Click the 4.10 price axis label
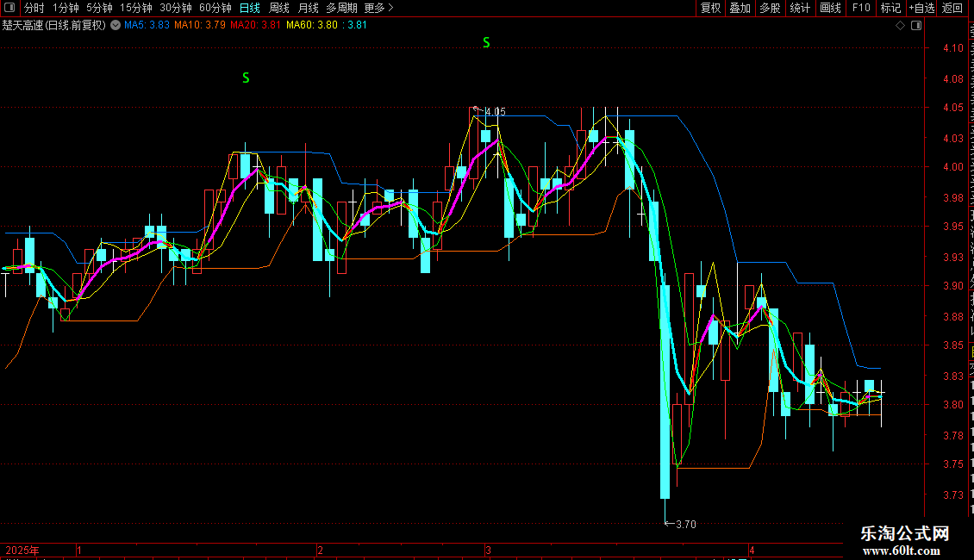 pyautogui.click(x=952, y=48)
